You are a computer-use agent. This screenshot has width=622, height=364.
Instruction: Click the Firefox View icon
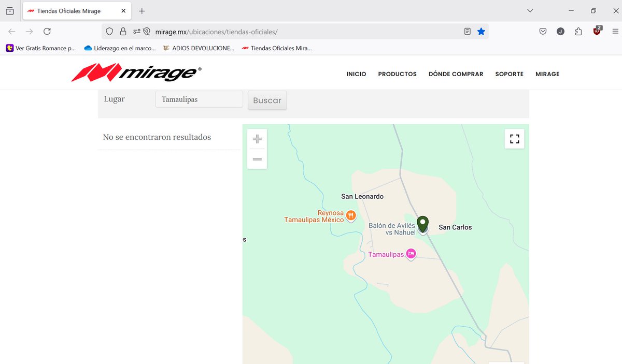coord(10,11)
